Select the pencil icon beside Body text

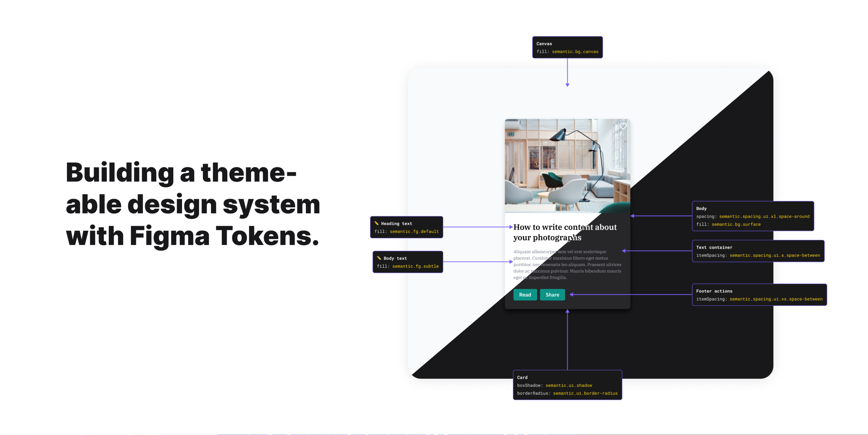(x=380, y=258)
